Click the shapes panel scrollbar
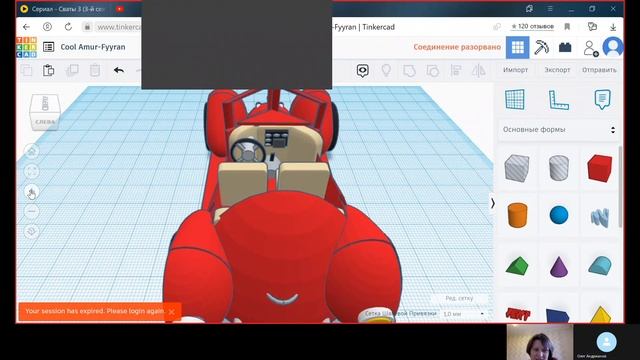 (x=621, y=187)
